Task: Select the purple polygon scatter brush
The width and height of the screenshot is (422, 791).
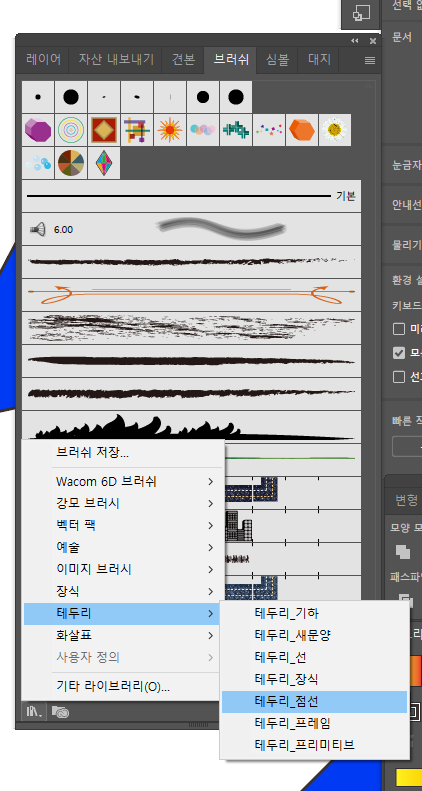Action: coord(38,130)
